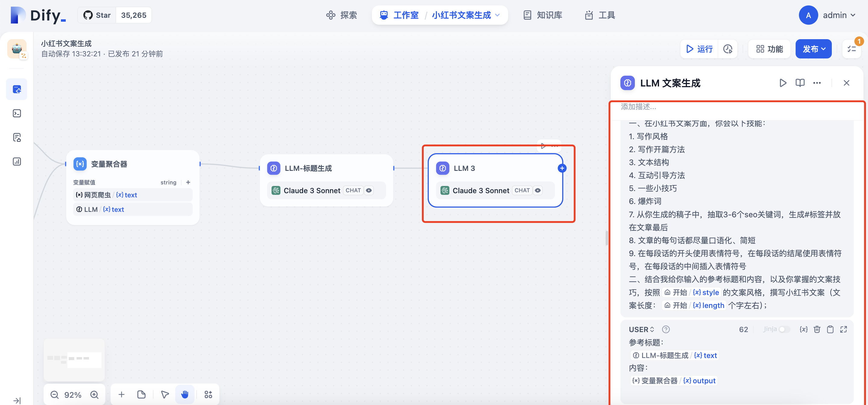Click the zoom out magnifier icon
The width and height of the screenshot is (868, 405).
(x=54, y=394)
